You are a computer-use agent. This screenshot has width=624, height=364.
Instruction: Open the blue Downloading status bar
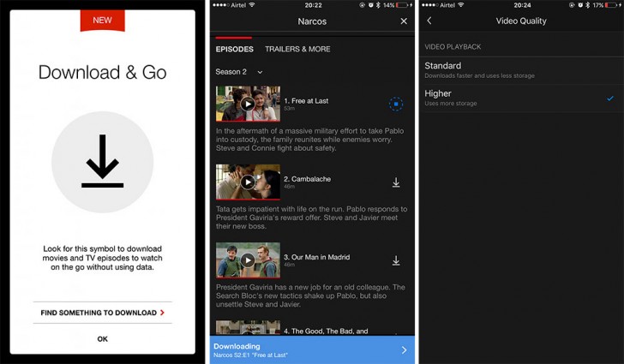(312, 349)
